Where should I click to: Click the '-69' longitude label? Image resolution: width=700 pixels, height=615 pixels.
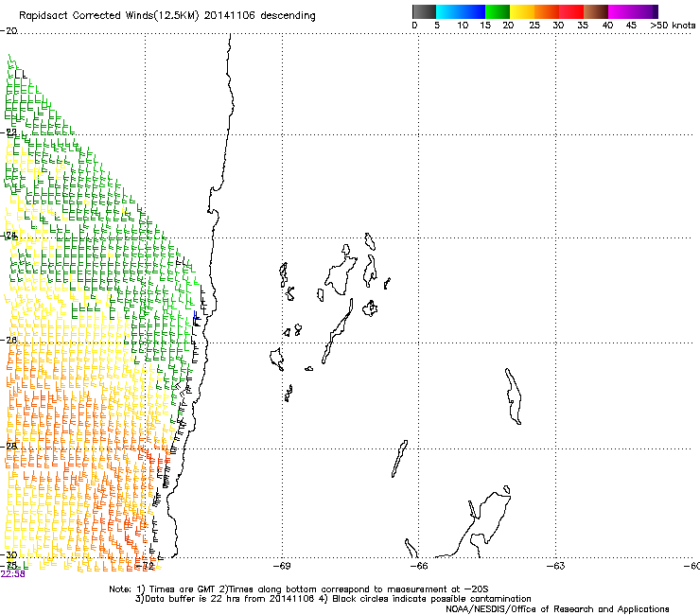(282, 566)
